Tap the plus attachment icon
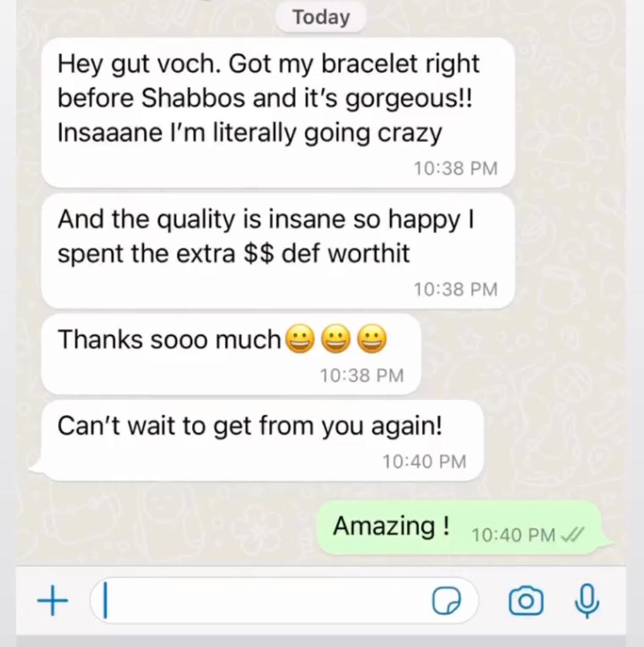The image size is (644, 647). tap(52, 601)
